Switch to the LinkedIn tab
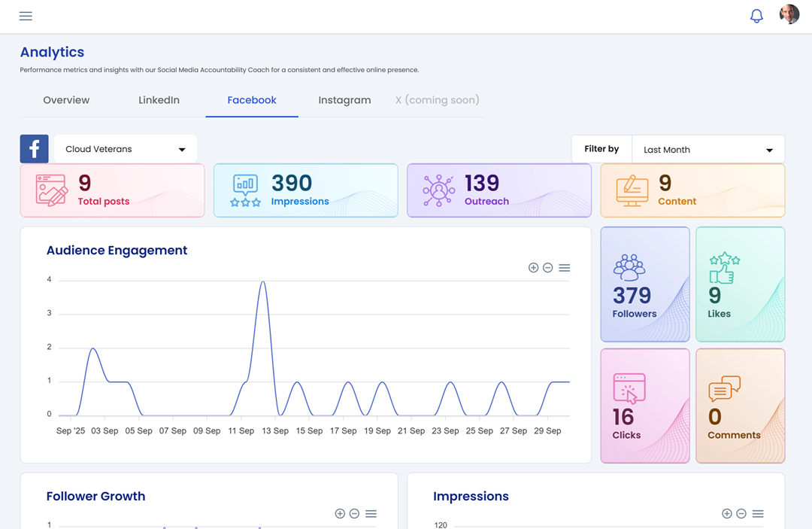The image size is (812, 529). tap(159, 100)
